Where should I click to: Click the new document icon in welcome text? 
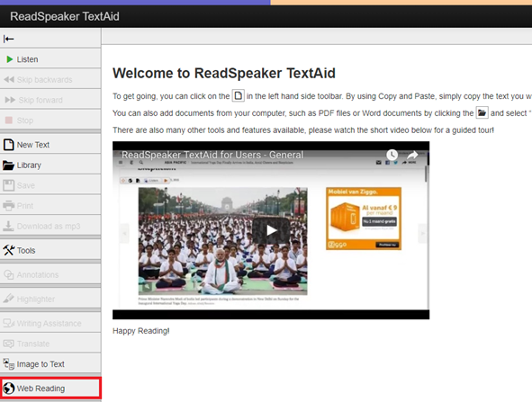(x=239, y=95)
